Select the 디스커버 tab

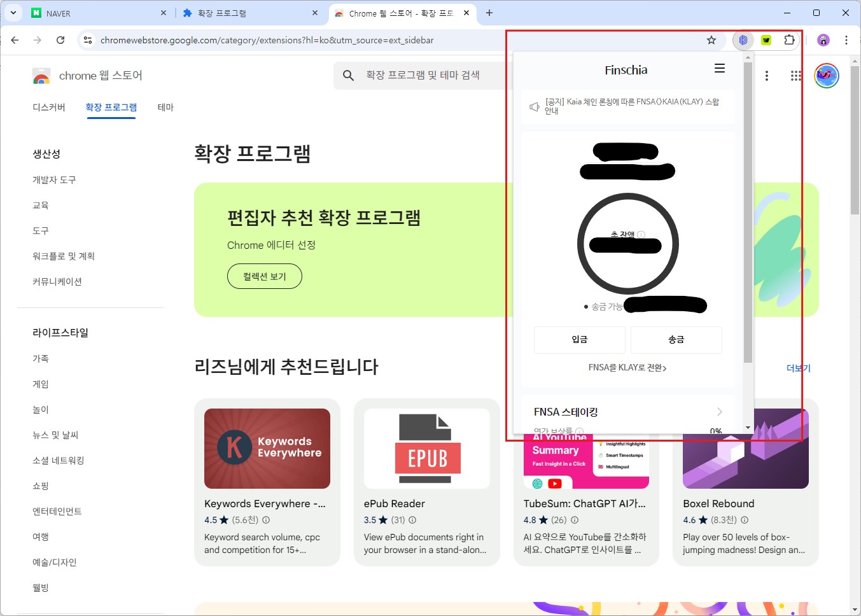pyautogui.click(x=49, y=107)
